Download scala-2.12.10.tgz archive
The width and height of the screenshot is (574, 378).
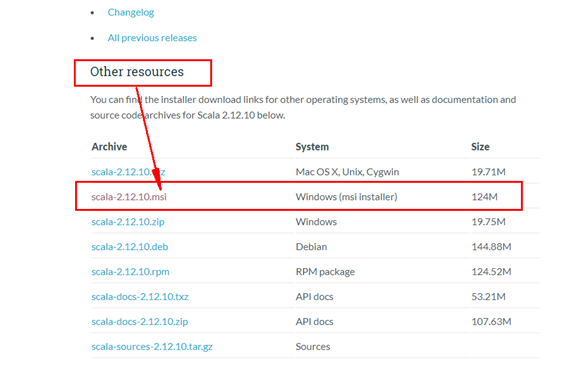click(128, 172)
